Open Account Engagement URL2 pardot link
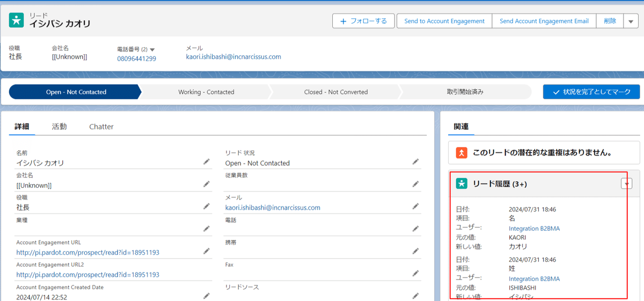The width and height of the screenshot is (644, 301). (x=88, y=275)
